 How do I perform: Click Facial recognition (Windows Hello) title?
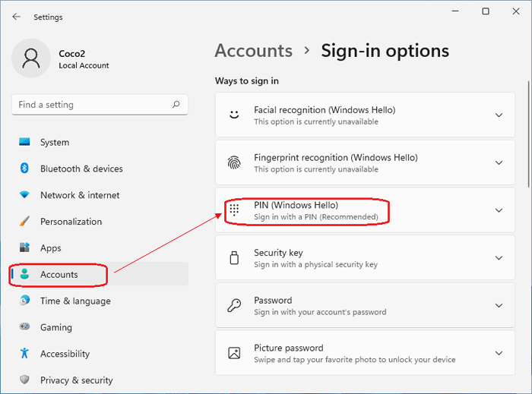click(x=325, y=110)
